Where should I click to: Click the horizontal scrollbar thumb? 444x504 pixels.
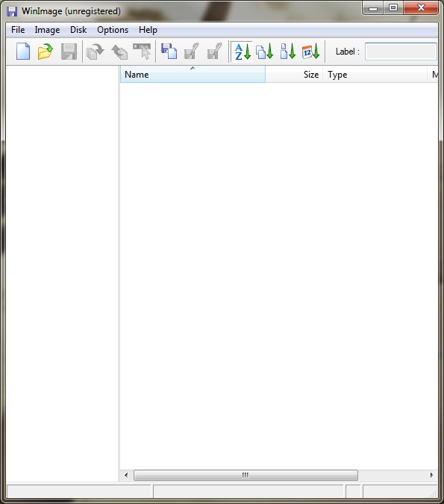(x=246, y=475)
